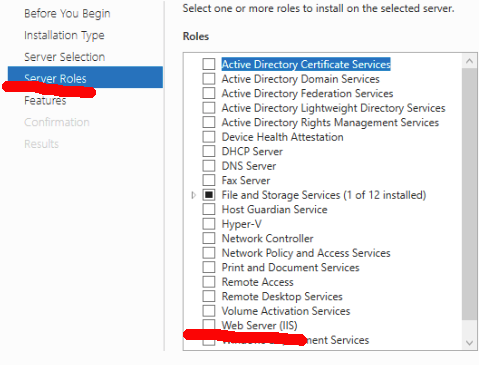Check the Active Directory Certificate Services box
This screenshot has height=365, width=479.
tap(209, 64)
